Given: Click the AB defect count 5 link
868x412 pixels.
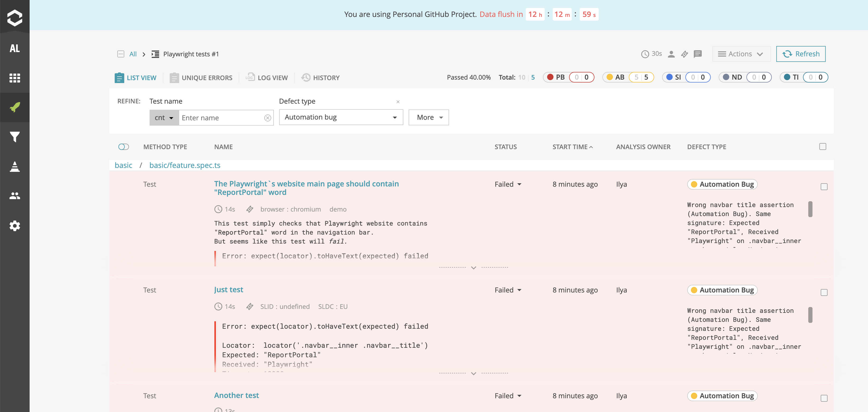Looking at the screenshot, I should [646, 77].
